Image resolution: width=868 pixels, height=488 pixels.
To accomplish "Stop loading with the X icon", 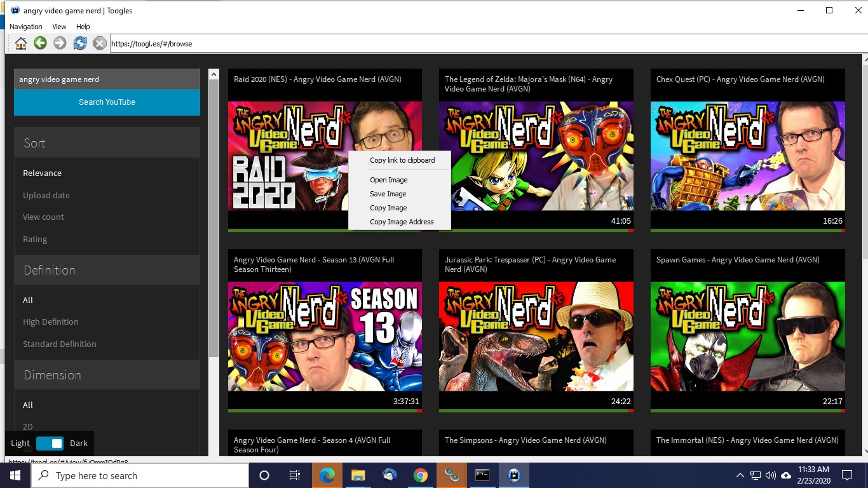I will [x=99, y=43].
